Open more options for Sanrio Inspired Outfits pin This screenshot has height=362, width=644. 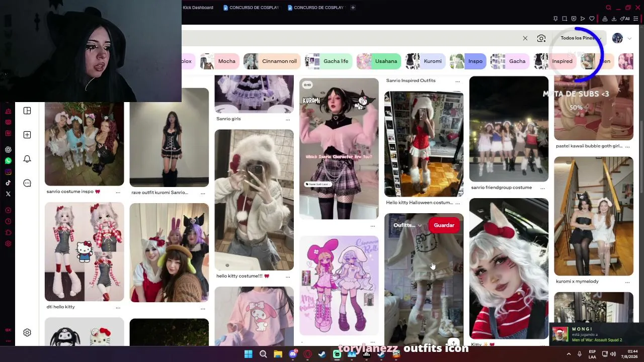[x=457, y=81]
